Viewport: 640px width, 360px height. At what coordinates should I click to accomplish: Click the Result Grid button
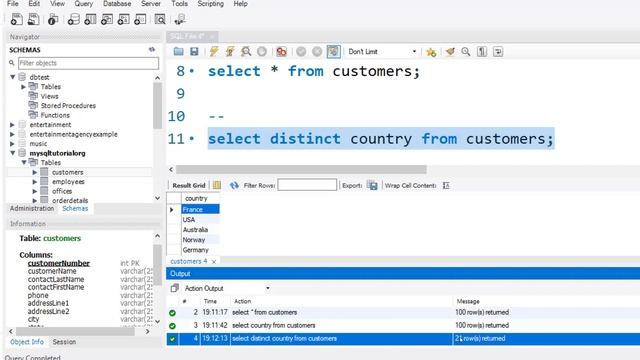click(189, 185)
